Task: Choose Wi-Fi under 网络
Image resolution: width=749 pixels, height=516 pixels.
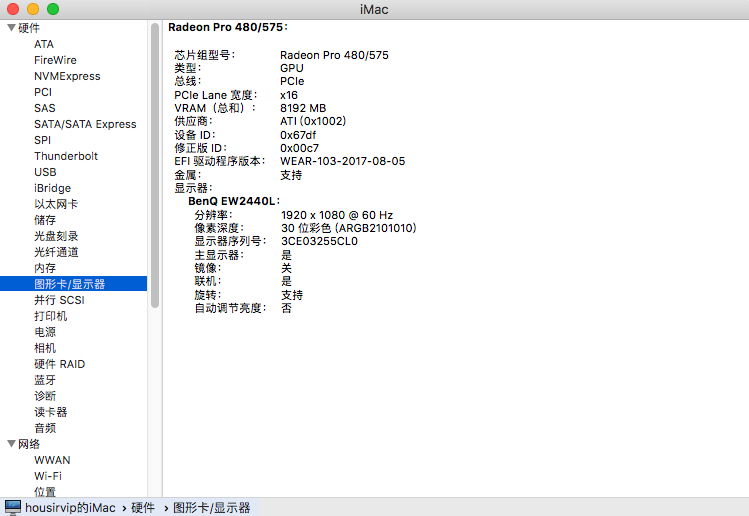Action: tap(48, 476)
